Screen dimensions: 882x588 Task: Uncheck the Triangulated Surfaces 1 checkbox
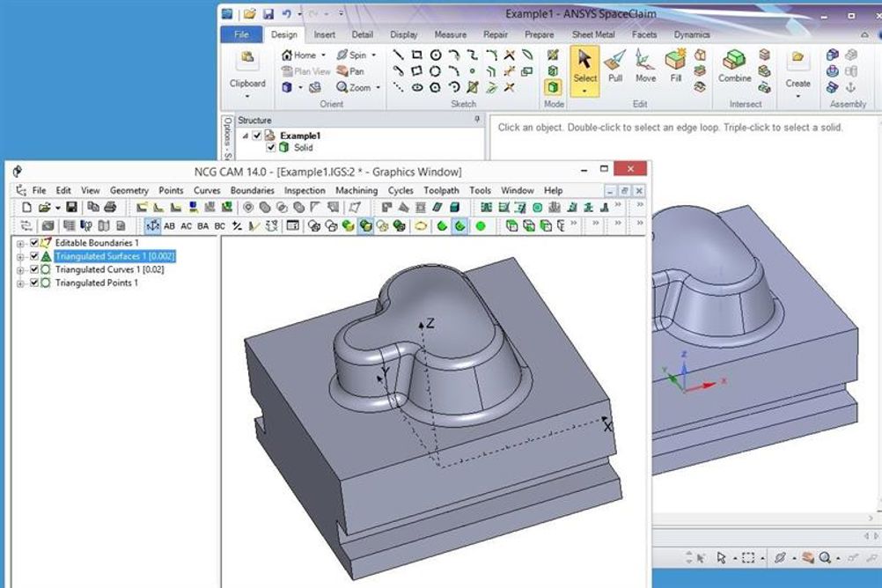pyautogui.click(x=34, y=256)
